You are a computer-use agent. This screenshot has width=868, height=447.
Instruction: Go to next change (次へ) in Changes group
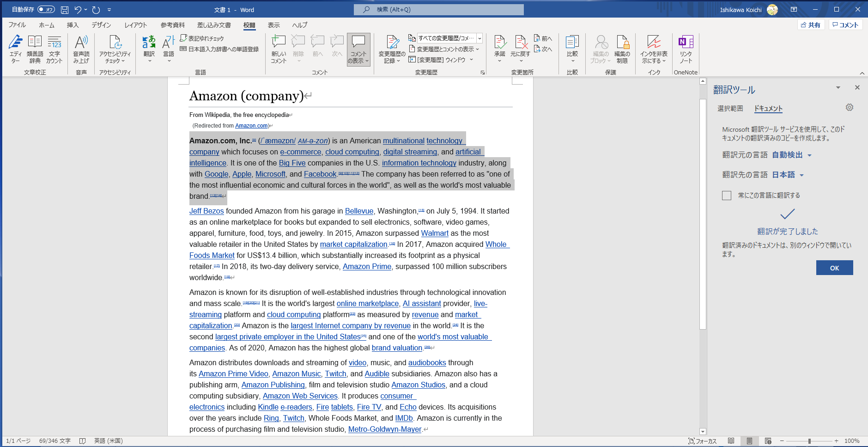tap(543, 49)
